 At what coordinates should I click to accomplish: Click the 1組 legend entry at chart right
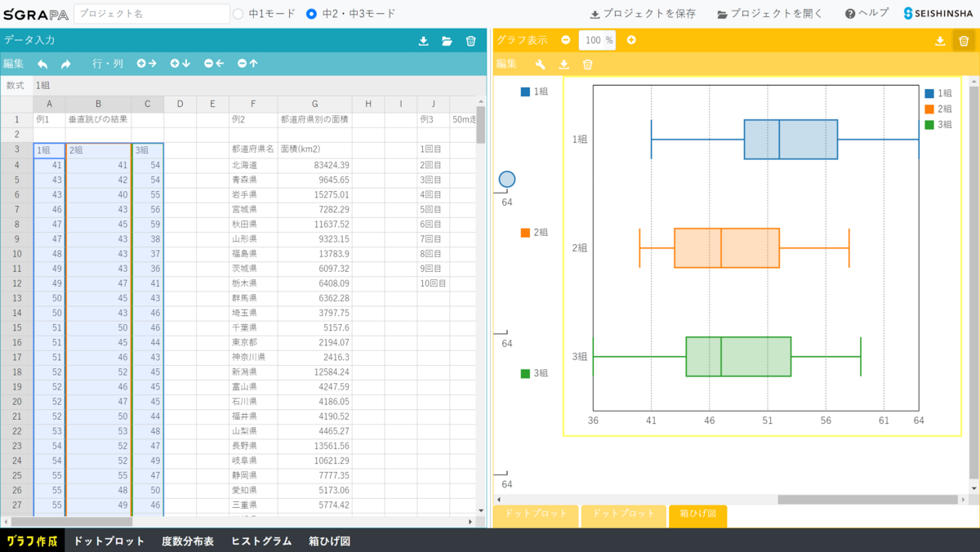pos(938,93)
